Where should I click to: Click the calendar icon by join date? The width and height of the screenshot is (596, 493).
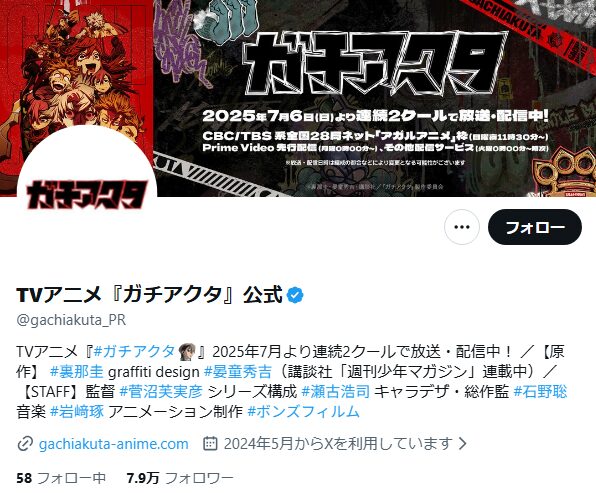tap(210, 443)
